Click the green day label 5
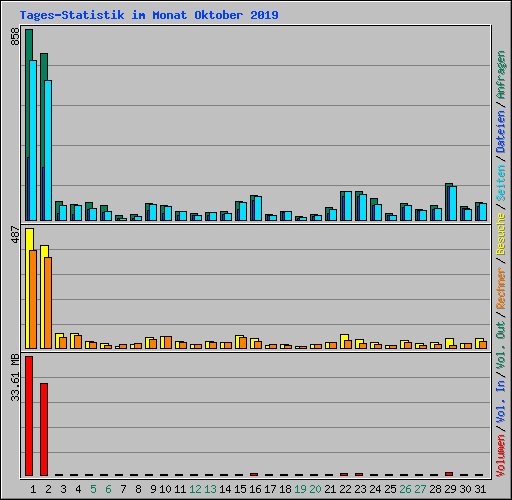 click(93, 489)
